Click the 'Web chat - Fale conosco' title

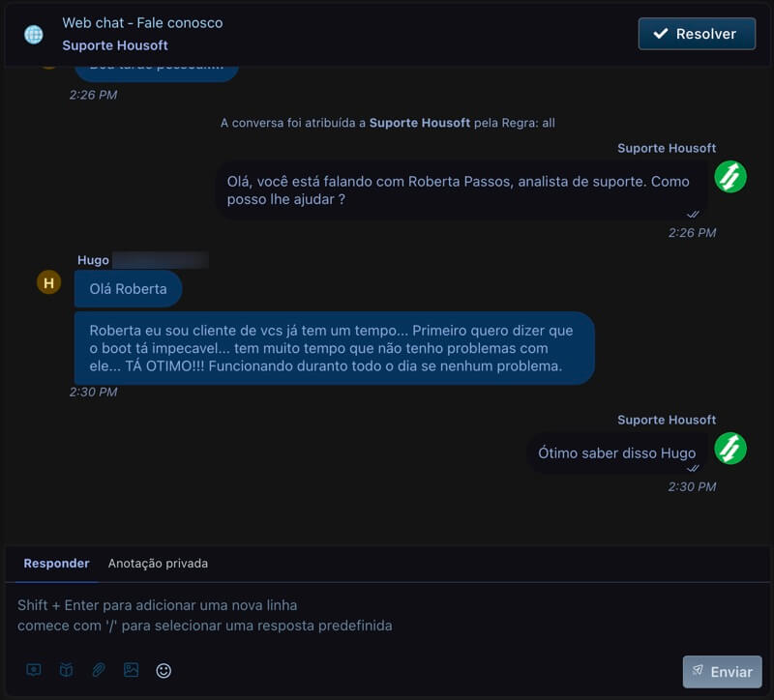142,22
